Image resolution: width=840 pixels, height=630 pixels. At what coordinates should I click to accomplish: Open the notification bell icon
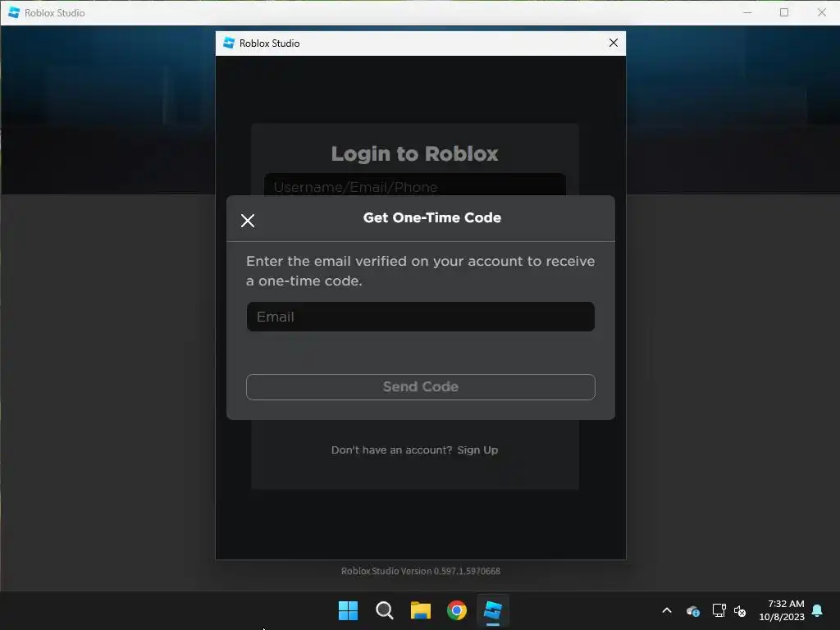817,610
